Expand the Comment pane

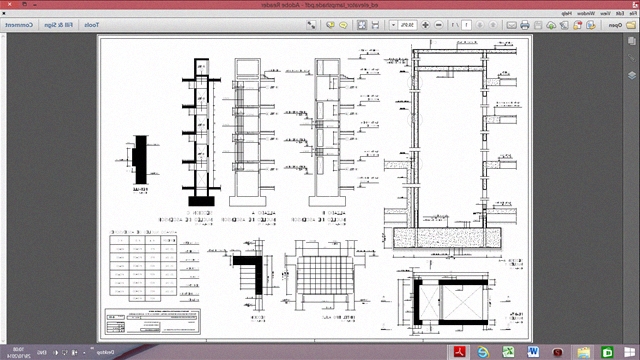click(x=19, y=25)
